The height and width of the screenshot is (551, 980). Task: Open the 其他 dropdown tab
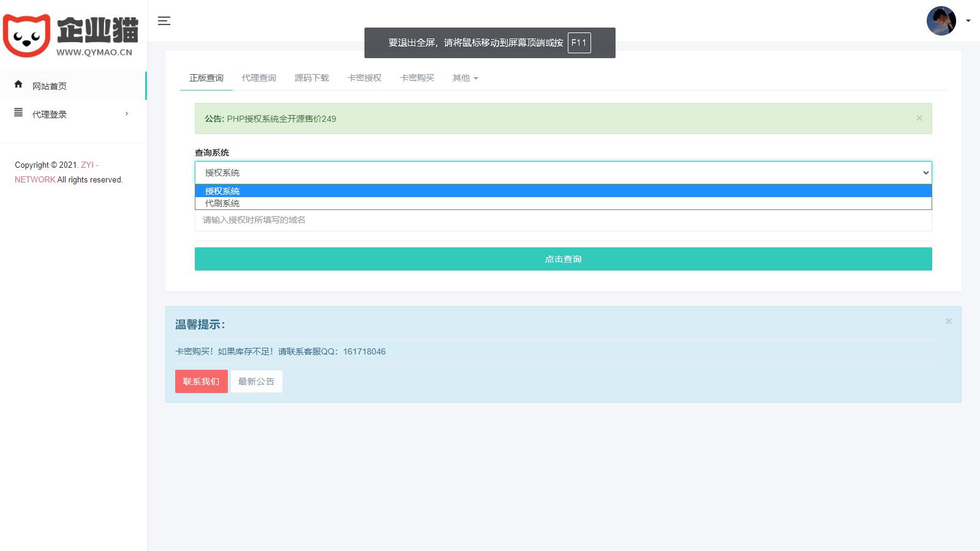click(464, 78)
